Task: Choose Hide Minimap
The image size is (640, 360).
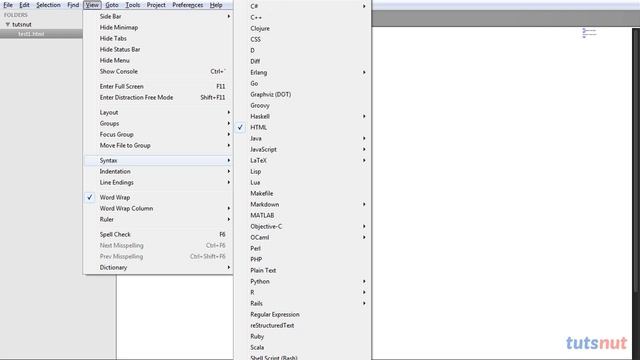Action: click(x=158, y=27)
